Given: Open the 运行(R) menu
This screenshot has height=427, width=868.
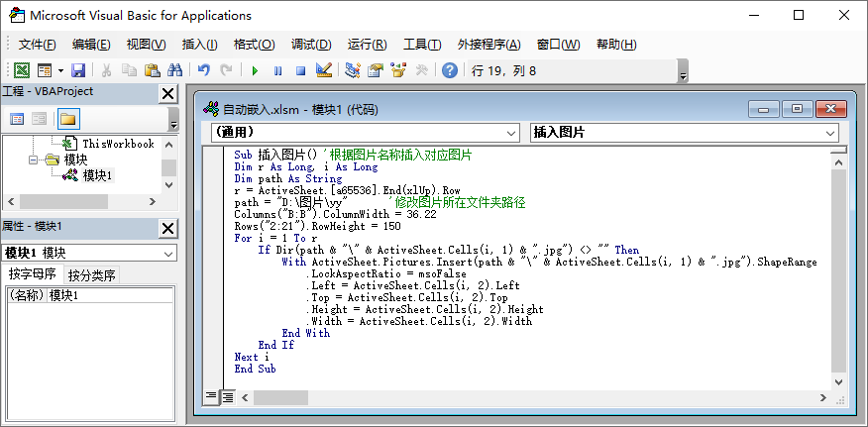Looking at the screenshot, I should click(367, 45).
